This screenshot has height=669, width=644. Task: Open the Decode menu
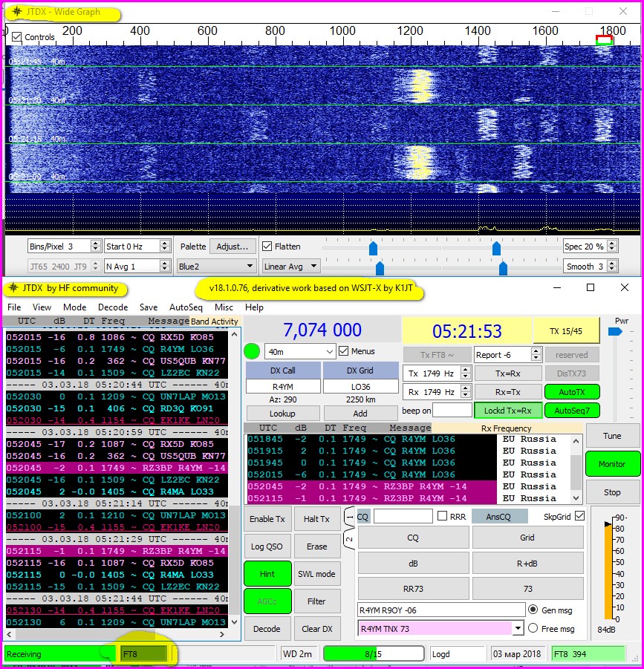(113, 307)
